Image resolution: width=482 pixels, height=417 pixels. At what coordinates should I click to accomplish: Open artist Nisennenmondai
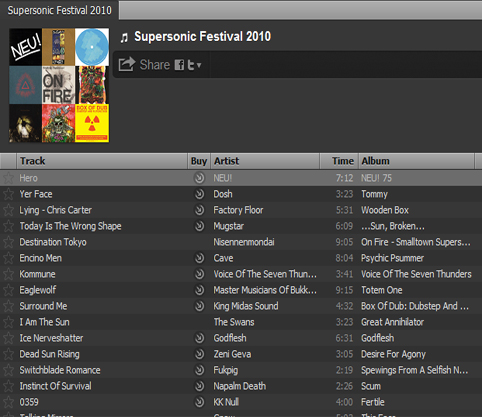[244, 242]
